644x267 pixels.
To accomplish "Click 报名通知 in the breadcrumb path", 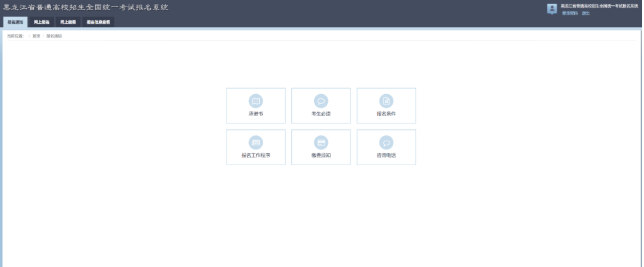I will point(54,36).
